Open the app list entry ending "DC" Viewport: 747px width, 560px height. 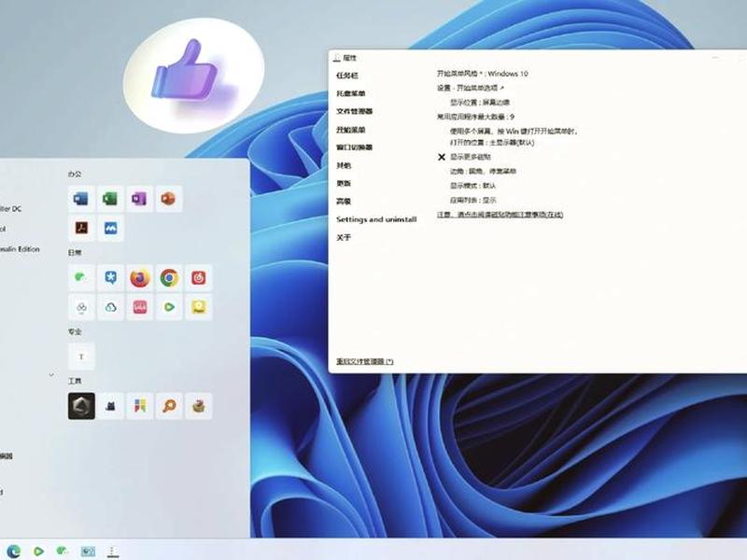pos(10,208)
